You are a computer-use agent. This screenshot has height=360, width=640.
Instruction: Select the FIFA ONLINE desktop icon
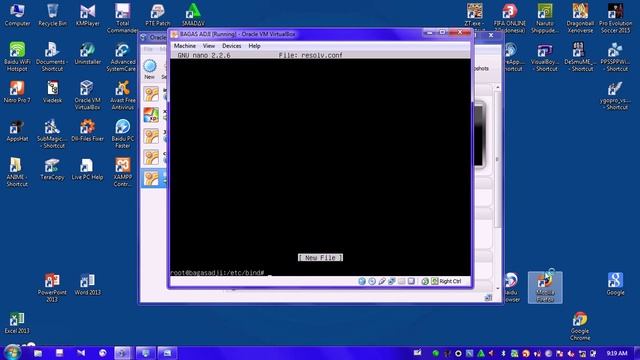click(x=510, y=18)
